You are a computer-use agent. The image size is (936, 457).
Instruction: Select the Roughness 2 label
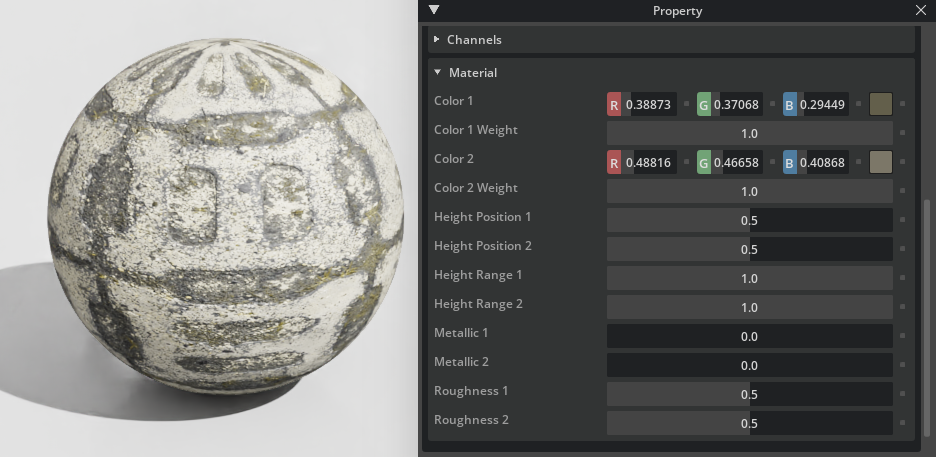pyautogui.click(x=471, y=420)
